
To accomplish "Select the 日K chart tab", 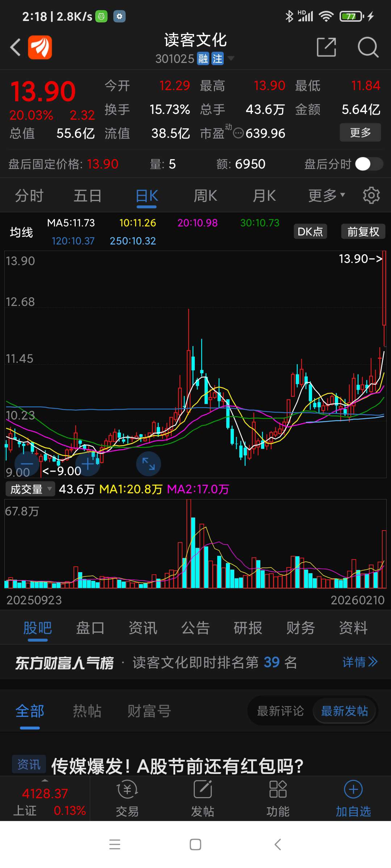I will (147, 196).
